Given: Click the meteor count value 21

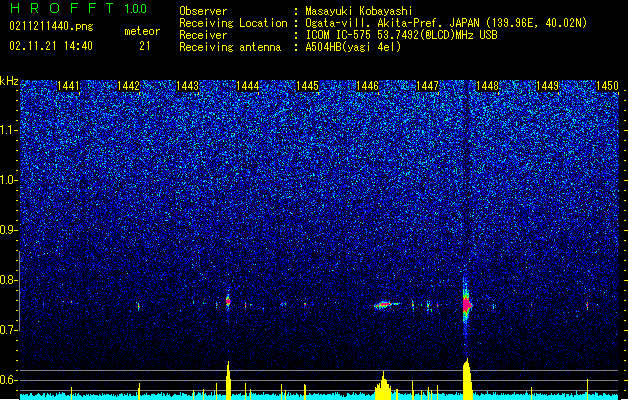Looking at the screenshot, I should 145,46.
